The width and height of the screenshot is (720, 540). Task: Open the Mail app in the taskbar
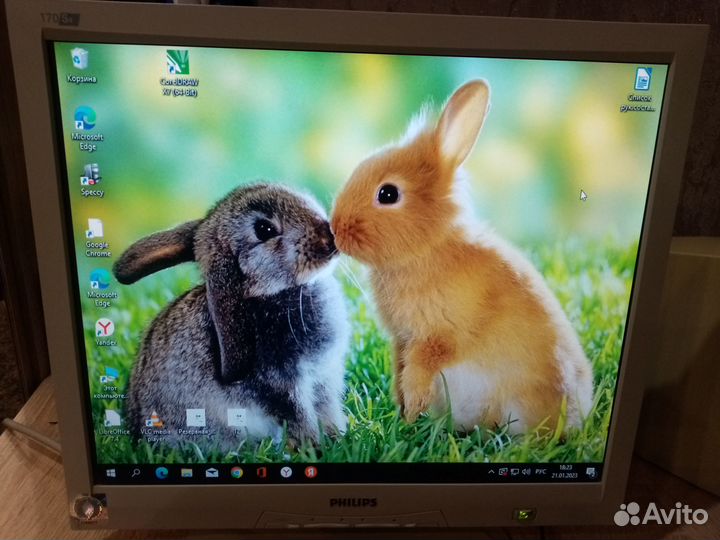212,472
